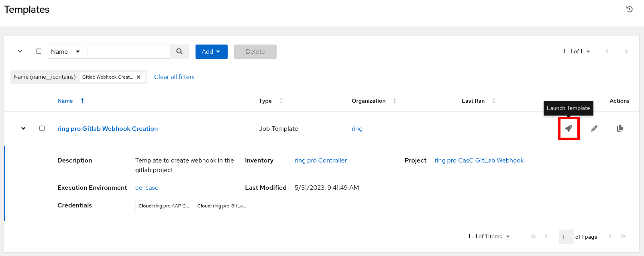Check the ring pro Gitlab Webhook Creation row
Screen dimensions: 644x256
pyautogui.click(x=42, y=128)
